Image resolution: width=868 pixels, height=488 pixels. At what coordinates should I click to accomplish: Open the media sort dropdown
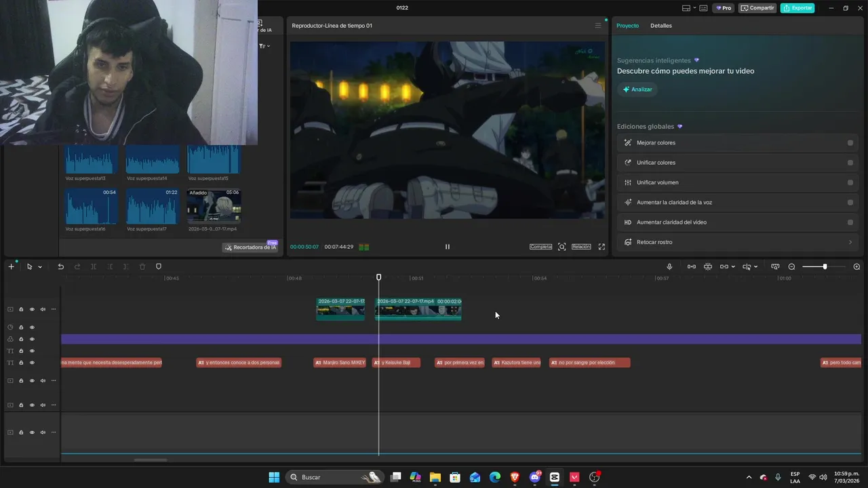point(265,46)
